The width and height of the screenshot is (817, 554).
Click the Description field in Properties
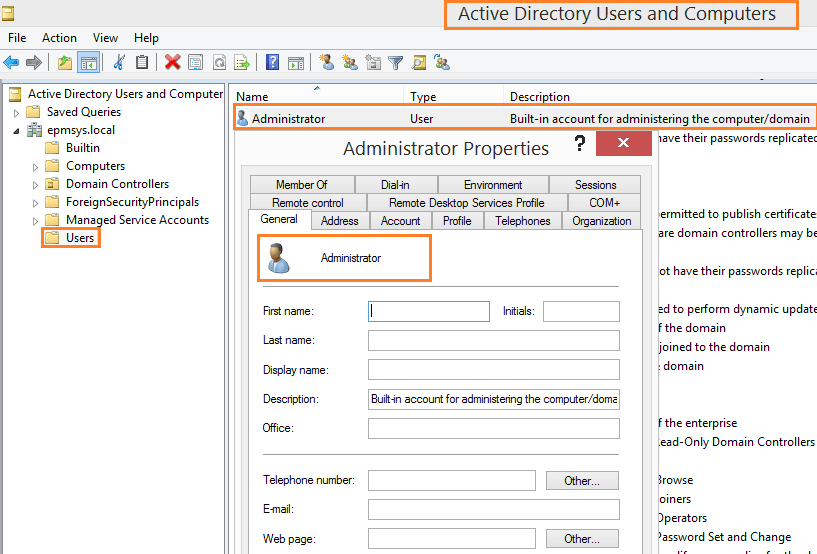click(494, 399)
